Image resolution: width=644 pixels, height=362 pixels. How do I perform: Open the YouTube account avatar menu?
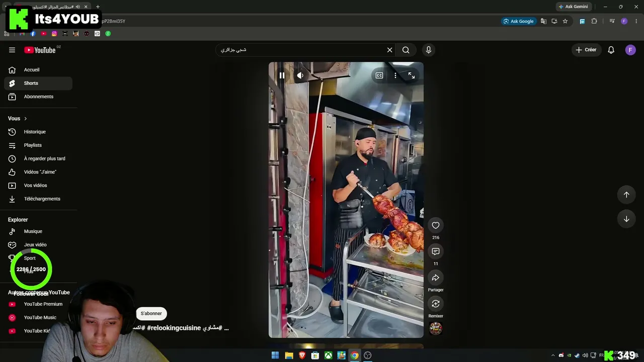(x=630, y=50)
